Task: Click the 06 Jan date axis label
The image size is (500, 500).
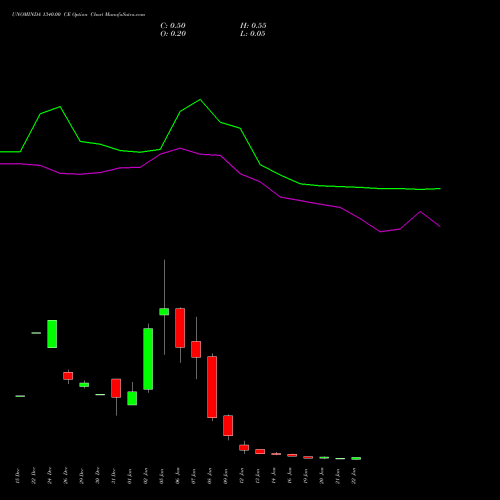Action: (177, 476)
